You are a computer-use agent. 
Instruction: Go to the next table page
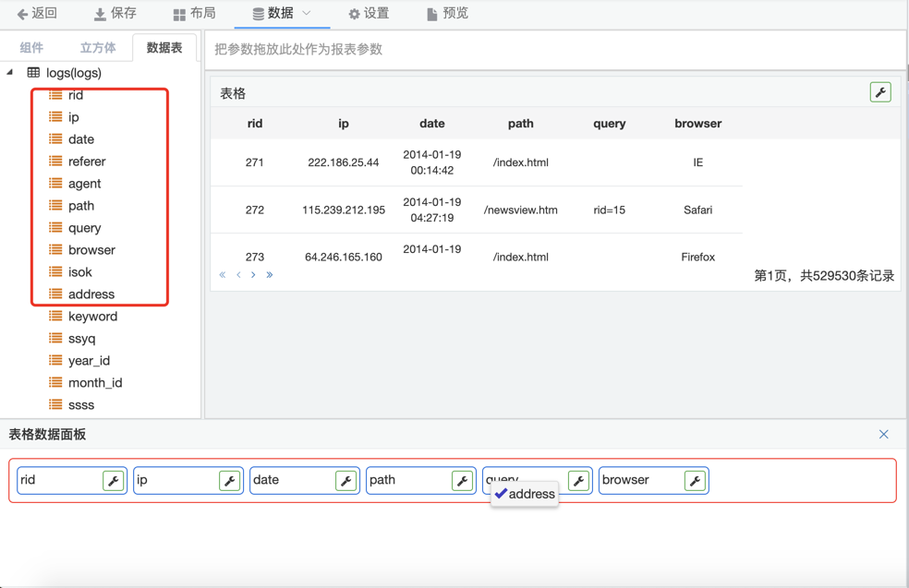(x=253, y=275)
